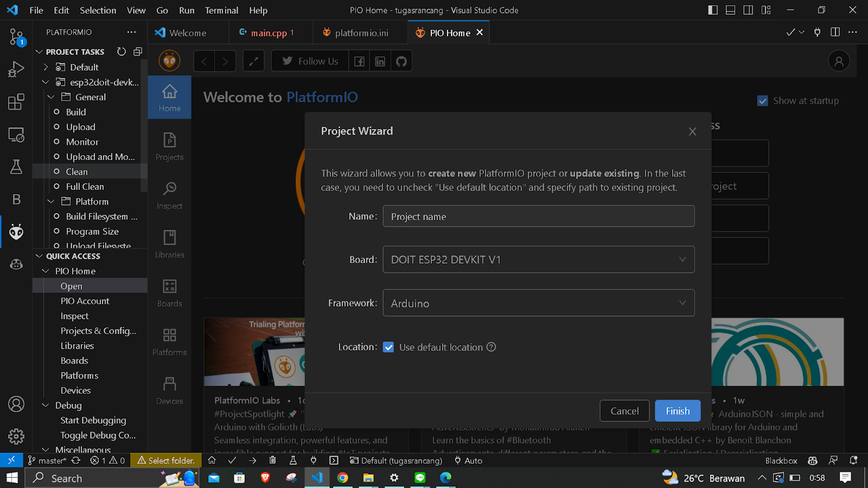Collapse the Debug section in Quick Access

point(46,405)
